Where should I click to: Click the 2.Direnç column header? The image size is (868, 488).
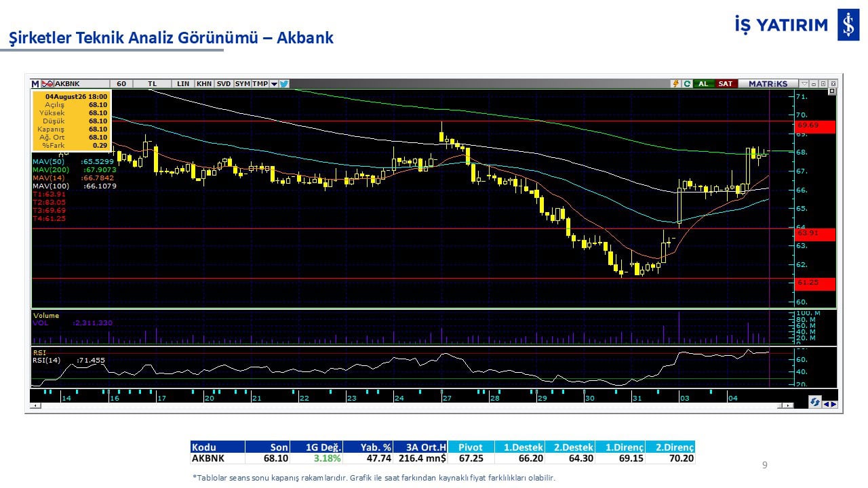[670, 447]
